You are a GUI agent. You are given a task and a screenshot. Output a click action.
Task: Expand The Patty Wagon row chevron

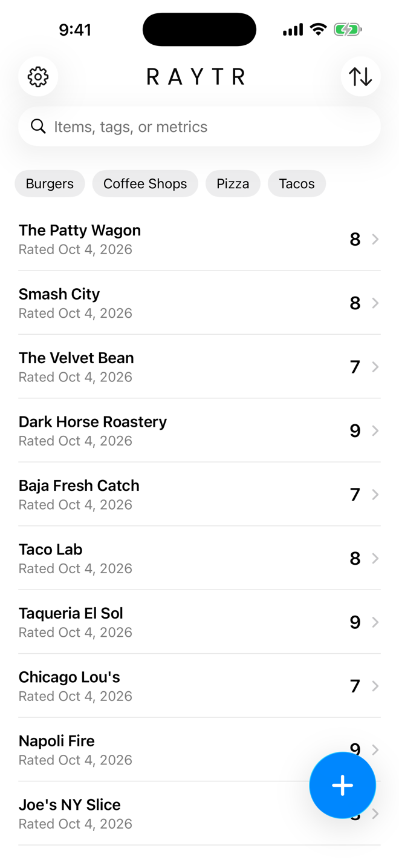[375, 239]
